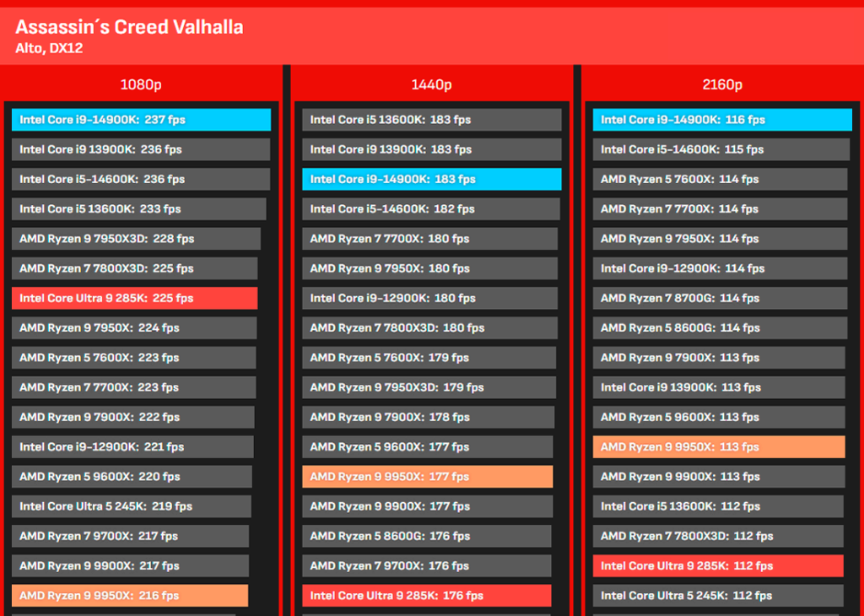The height and width of the screenshot is (616, 864).
Task: Select the Intel Core i9-14900K 237 fps bar
Action: [141, 120]
